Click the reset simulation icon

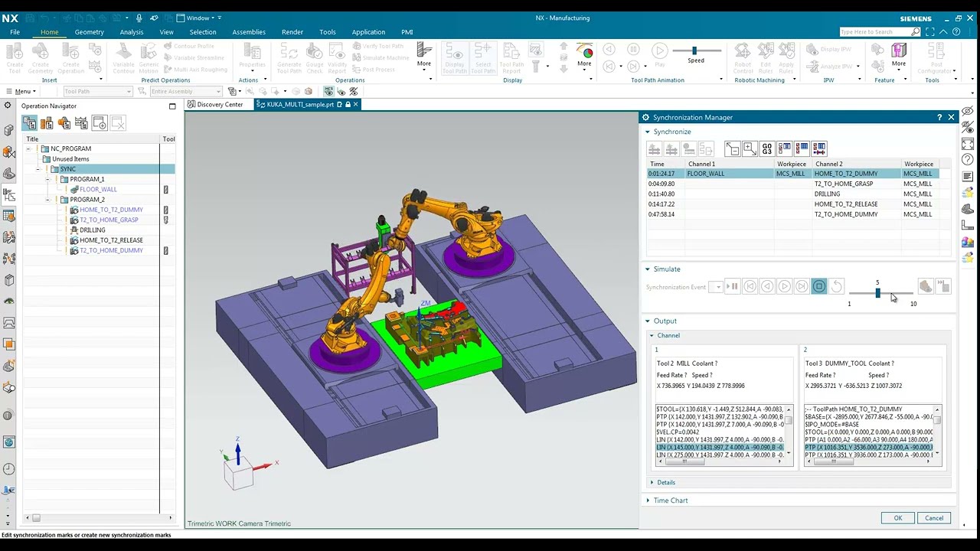(x=837, y=286)
